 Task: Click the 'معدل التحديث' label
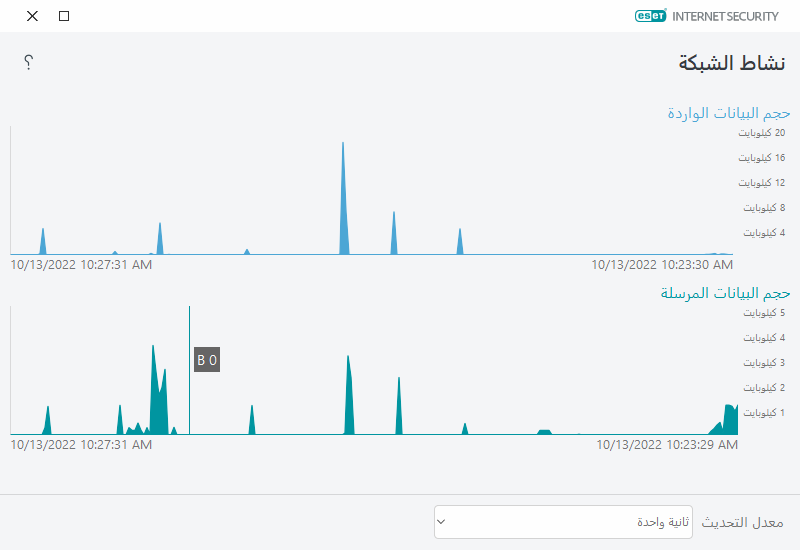(x=742, y=522)
